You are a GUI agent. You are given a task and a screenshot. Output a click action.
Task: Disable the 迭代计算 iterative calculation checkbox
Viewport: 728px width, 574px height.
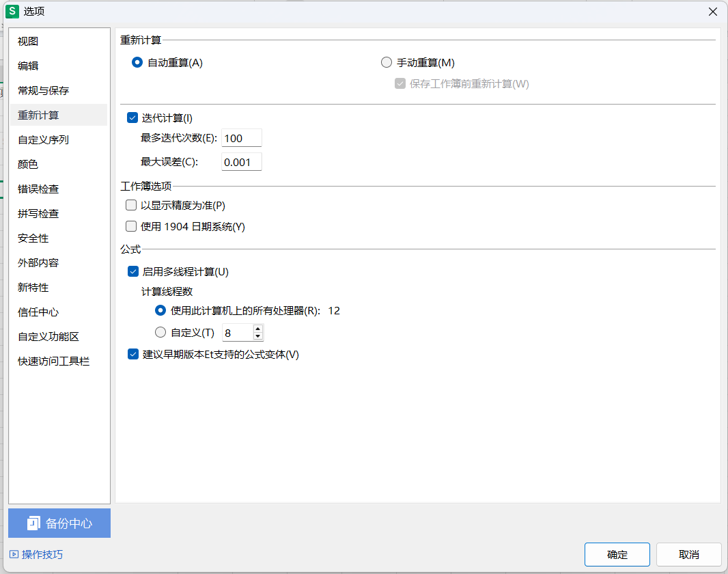click(132, 117)
